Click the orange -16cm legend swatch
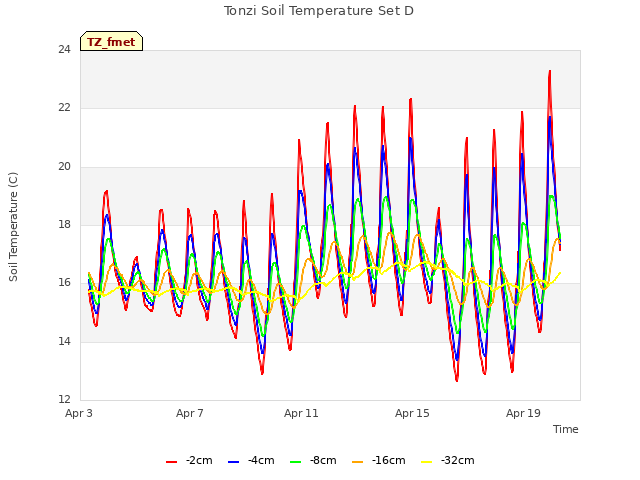 click(x=358, y=462)
